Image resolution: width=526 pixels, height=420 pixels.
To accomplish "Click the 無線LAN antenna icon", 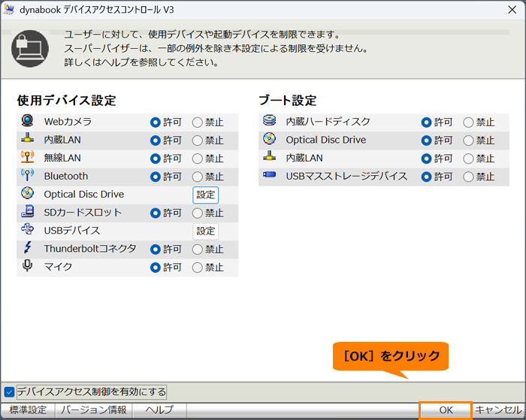I will pyautogui.click(x=27, y=157).
